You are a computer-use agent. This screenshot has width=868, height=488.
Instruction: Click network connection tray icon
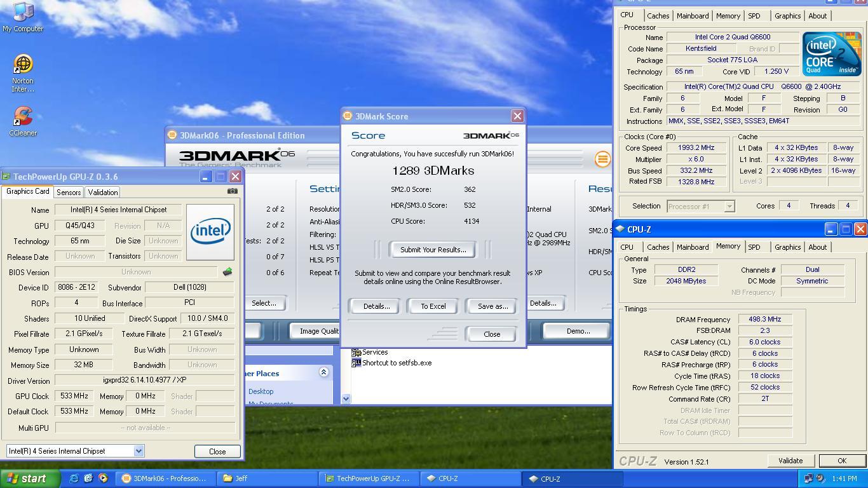click(x=808, y=478)
